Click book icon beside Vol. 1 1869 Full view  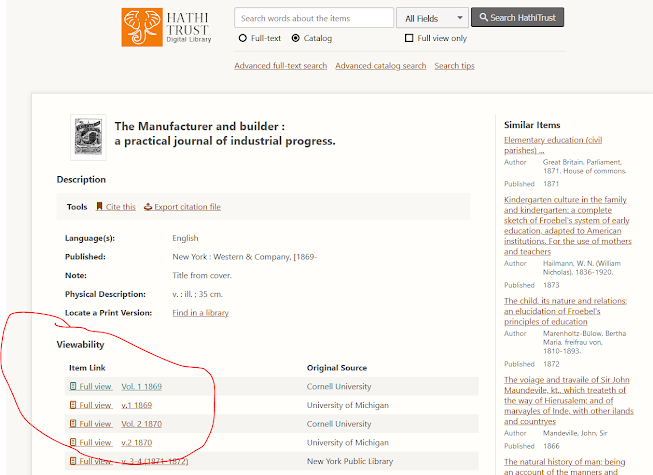coord(73,386)
